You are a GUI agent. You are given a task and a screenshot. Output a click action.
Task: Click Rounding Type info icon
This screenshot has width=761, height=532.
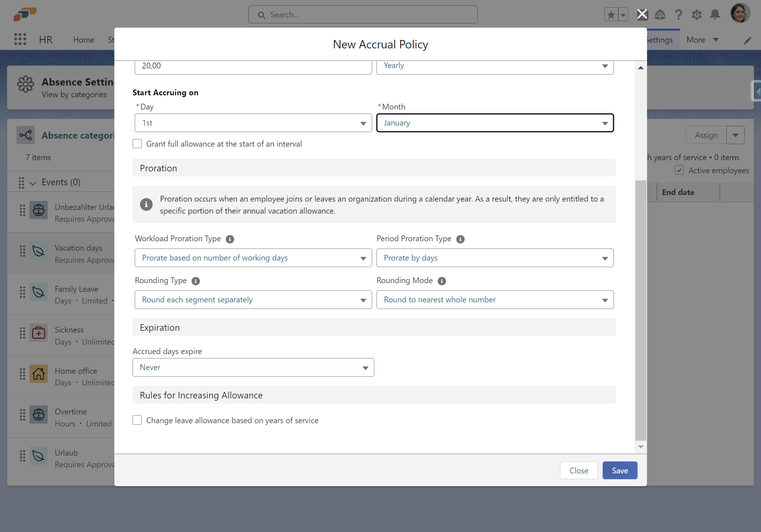point(196,281)
